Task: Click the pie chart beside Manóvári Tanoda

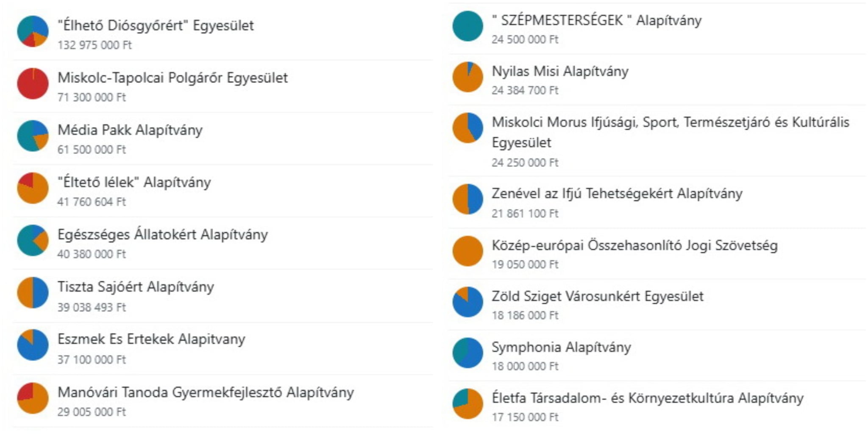Action: [33, 398]
